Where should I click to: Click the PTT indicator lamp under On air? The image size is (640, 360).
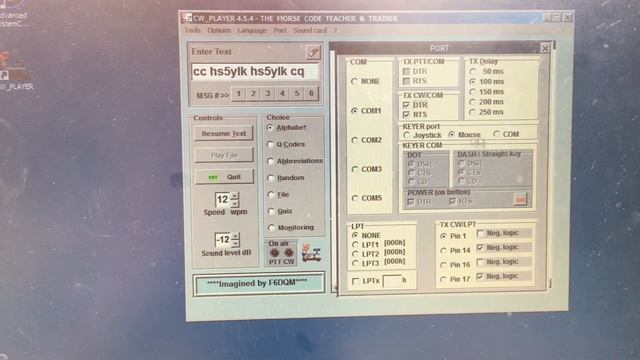click(275, 253)
